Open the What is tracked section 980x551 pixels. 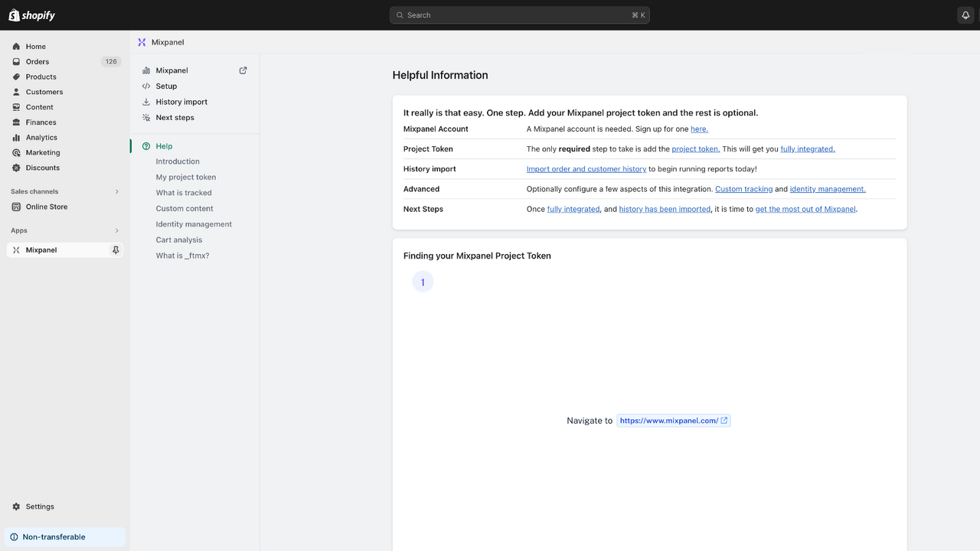tap(184, 193)
